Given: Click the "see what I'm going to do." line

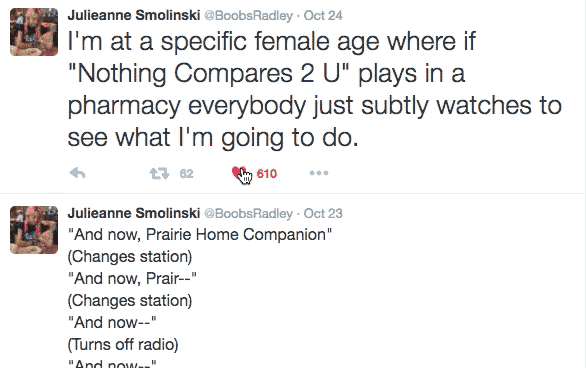Looking at the screenshot, I should pos(213,137).
